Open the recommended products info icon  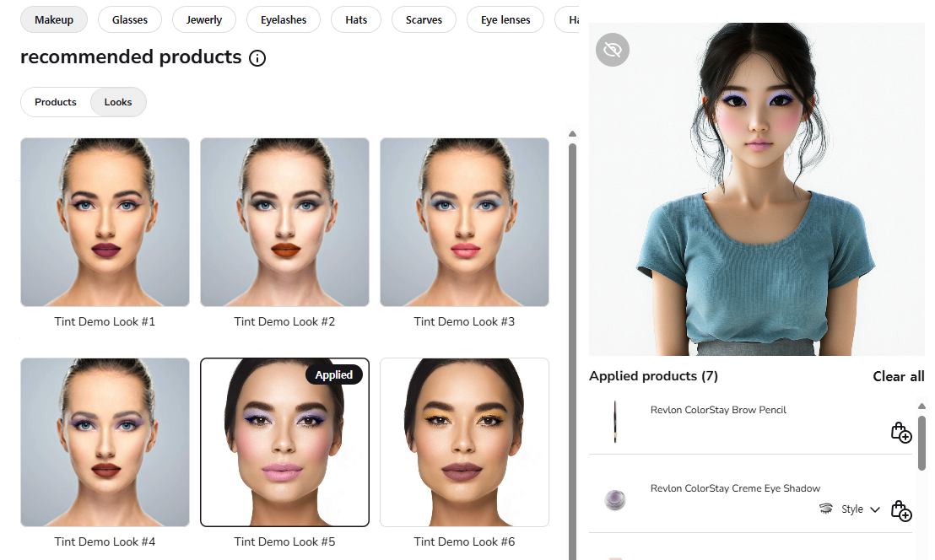tap(257, 58)
